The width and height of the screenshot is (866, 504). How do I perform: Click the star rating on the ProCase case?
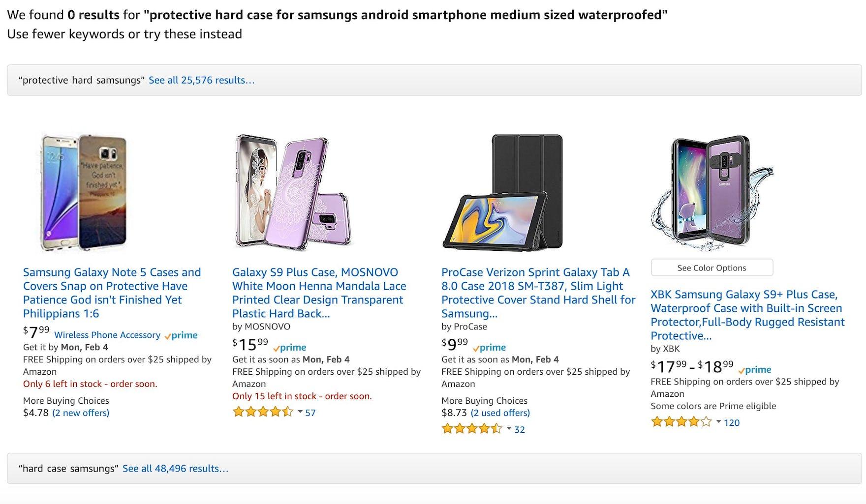472,429
